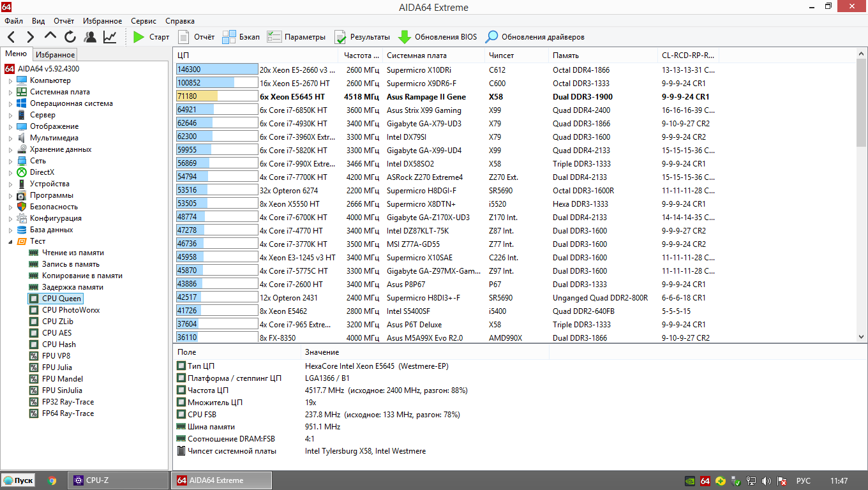Click the percent icon beside FPU Julia
Screen dimensions: 868x490
pyautogui.click(x=34, y=367)
